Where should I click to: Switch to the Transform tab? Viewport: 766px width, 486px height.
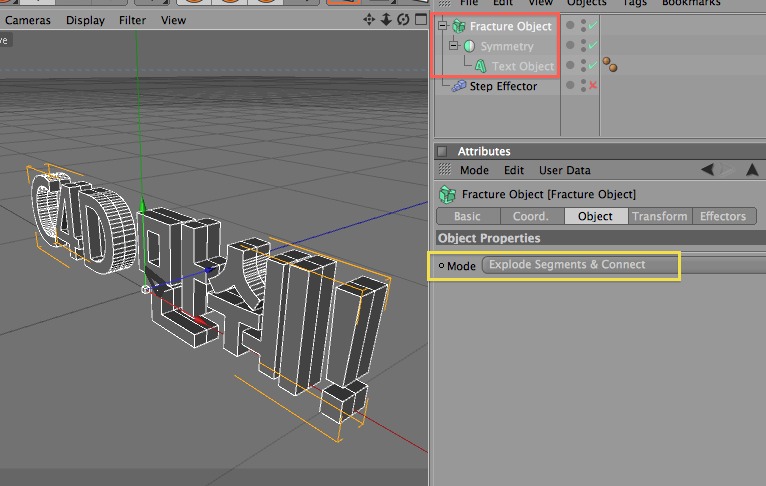point(660,216)
